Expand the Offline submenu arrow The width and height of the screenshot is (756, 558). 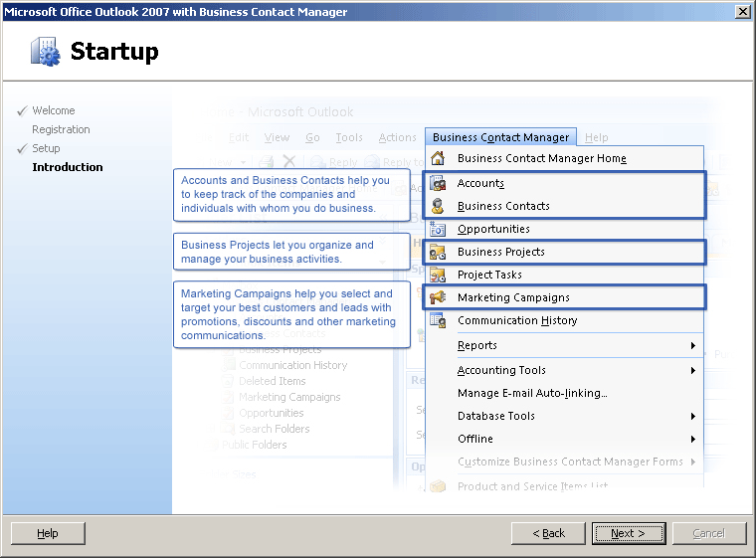pos(693,439)
